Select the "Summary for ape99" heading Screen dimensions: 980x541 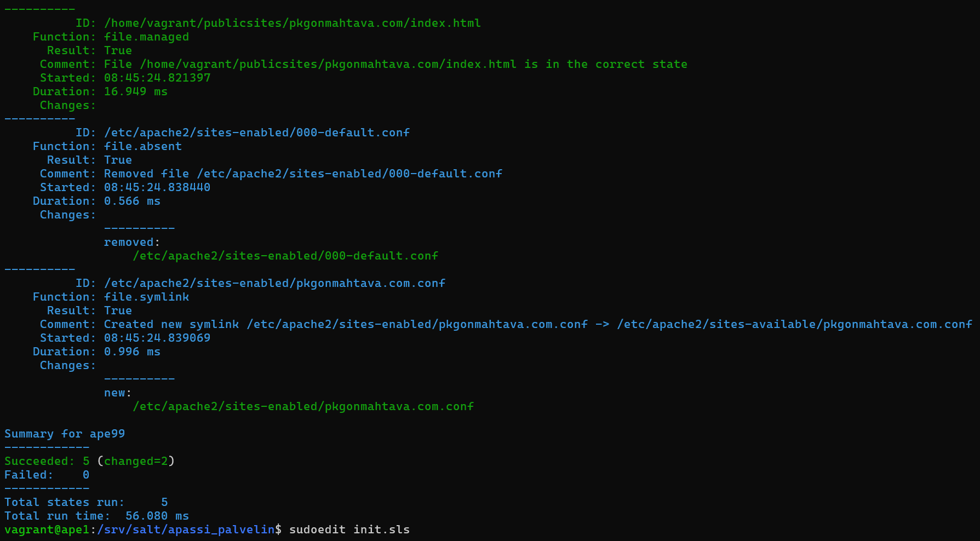(x=65, y=434)
